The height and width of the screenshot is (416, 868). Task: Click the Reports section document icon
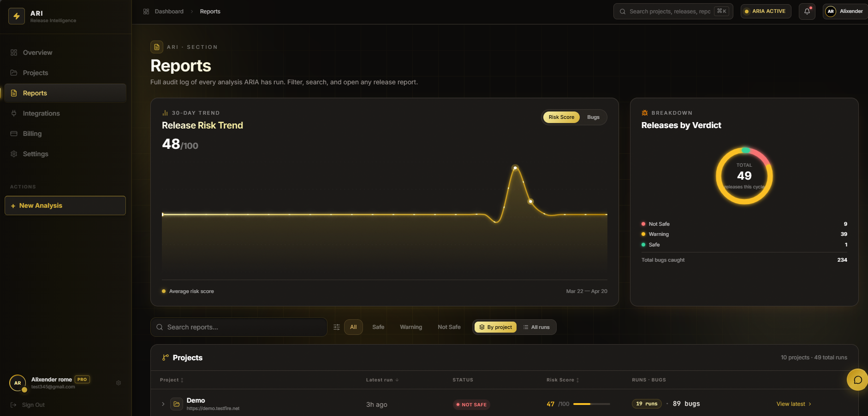tap(157, 47)
